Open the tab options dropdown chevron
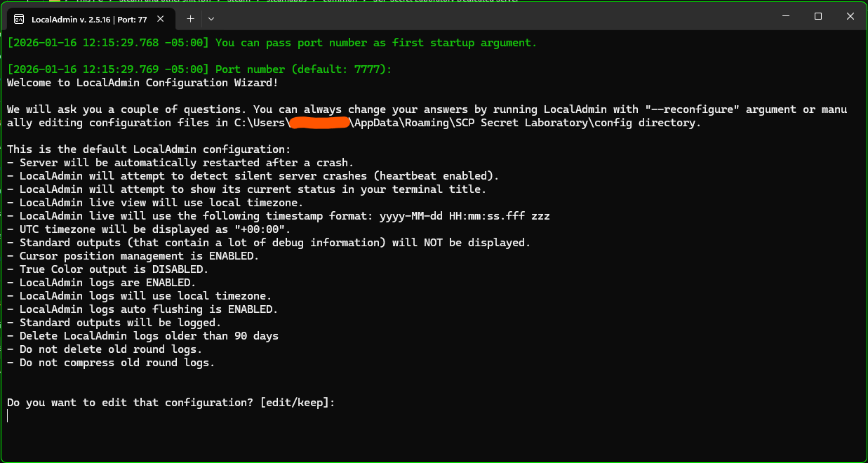 (210, 20)
